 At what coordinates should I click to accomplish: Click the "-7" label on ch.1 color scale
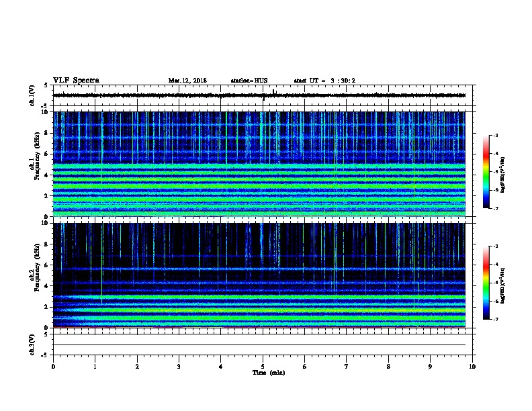pyautogui.click(x=496, y=208)
